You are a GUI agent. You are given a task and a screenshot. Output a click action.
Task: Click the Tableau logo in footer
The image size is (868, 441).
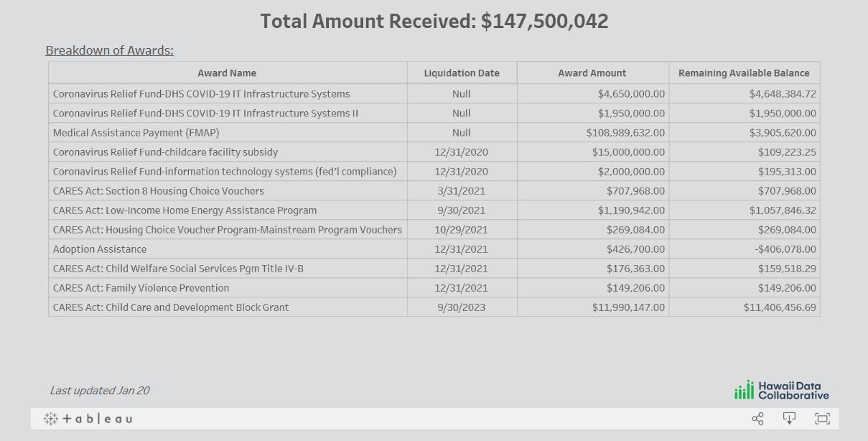pyautogui.click(x=88, y=418)
